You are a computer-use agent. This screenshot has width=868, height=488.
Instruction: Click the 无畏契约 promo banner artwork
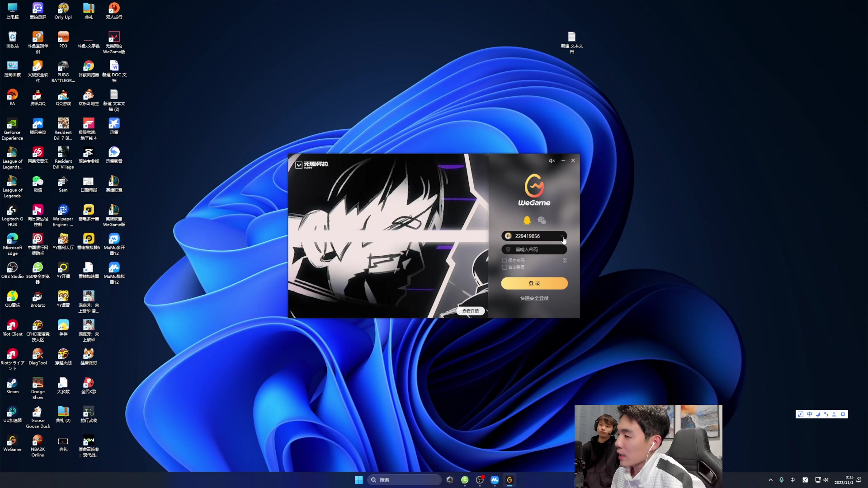point(388,236)
